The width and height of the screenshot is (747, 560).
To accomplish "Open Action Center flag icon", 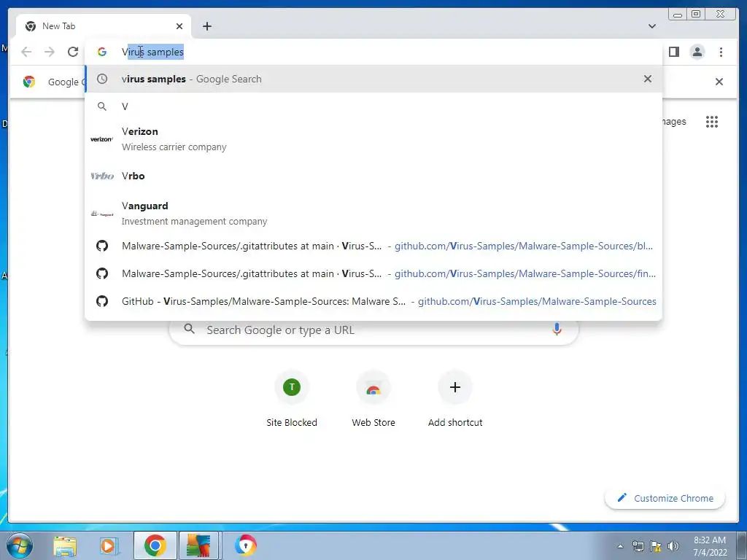I will pos(656,546).
